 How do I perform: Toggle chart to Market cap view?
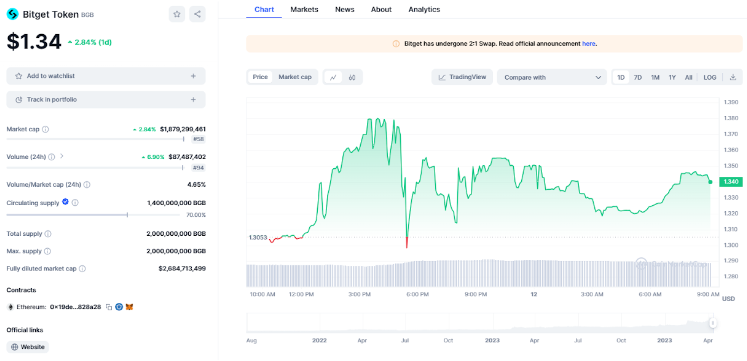pos(295,77)
